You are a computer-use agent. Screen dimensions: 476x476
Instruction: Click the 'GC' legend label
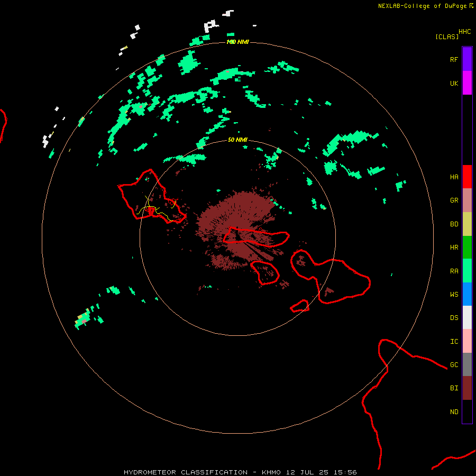(x=454, y=365)
